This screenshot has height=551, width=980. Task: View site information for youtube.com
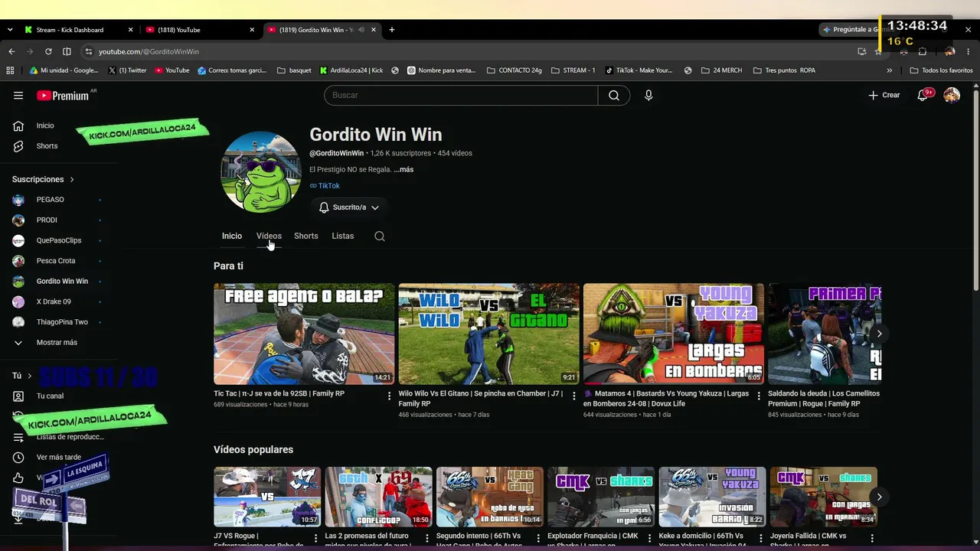point(88,51)
